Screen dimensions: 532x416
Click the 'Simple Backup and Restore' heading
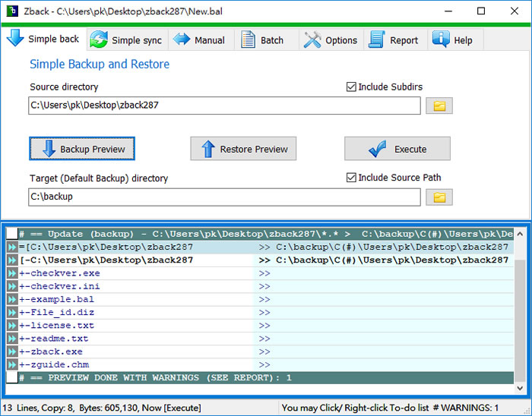pos(100,64)
